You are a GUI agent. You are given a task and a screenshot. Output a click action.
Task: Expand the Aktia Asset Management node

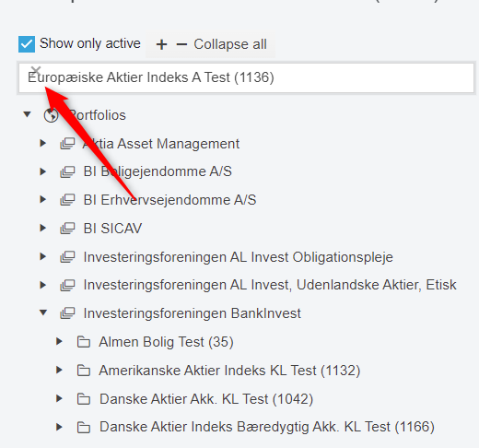43,143
